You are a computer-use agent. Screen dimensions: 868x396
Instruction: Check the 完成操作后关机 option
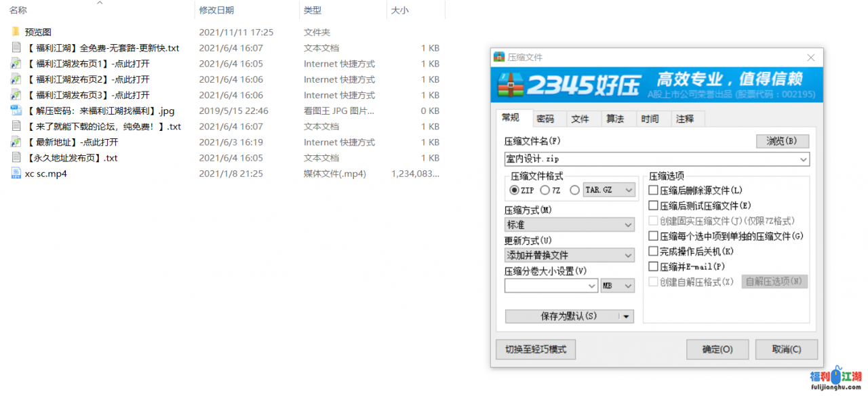(654, 252)
